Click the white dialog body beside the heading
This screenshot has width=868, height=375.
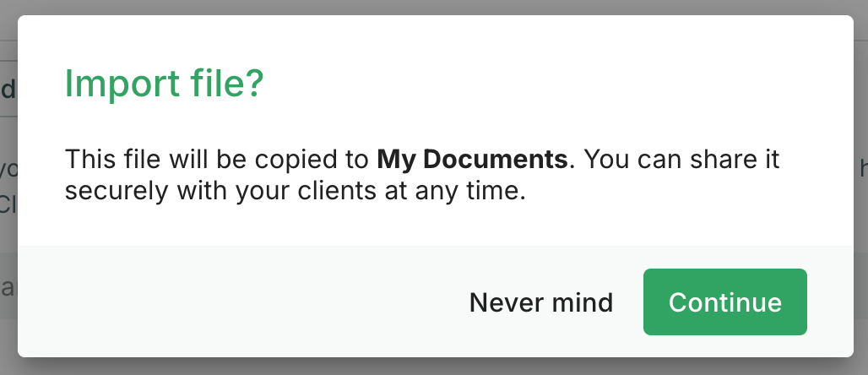(x=554, y=83)
